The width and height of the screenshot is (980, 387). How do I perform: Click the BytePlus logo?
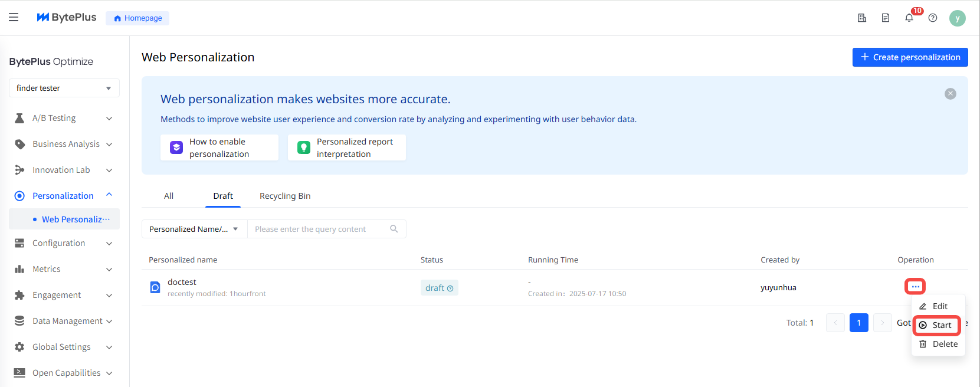(66, 18)
